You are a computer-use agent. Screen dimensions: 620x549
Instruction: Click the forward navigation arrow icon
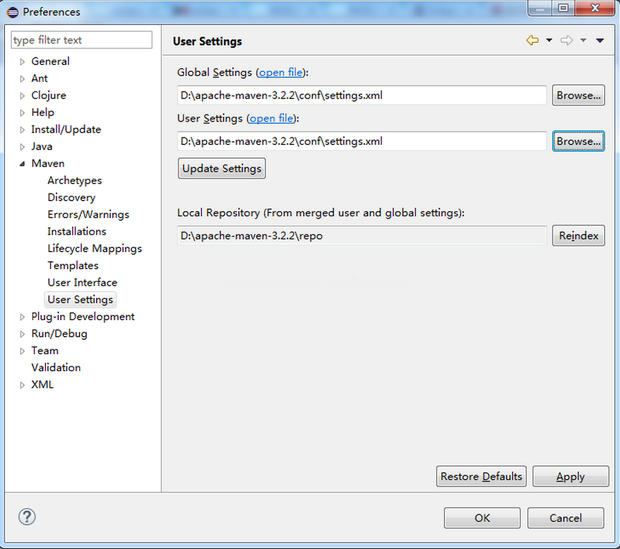coord(566,41)
